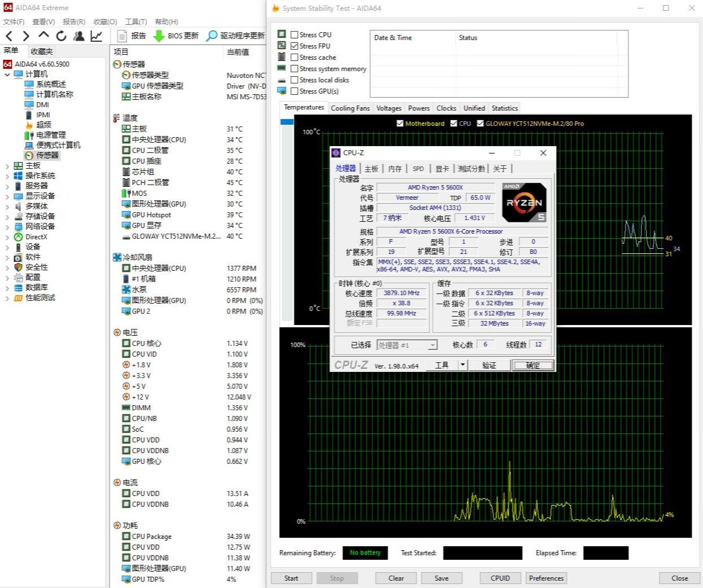703x588 pixels.
Task: Collapse the 计算机 tree node
Action: [x=7, y=74]
